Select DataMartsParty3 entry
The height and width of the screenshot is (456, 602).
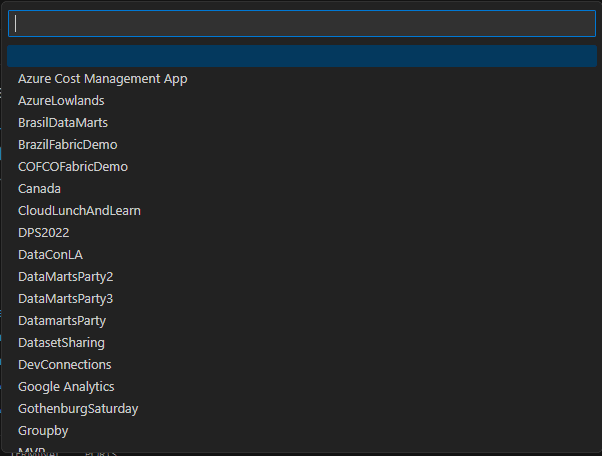tap(302, 298)
